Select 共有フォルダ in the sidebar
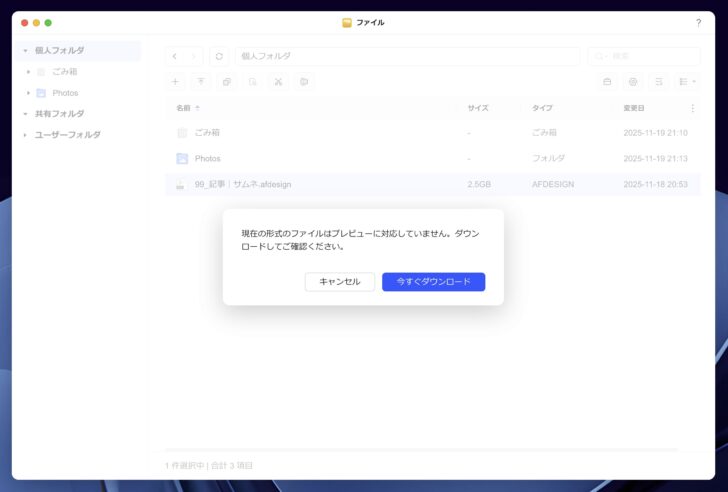 tap(60, 114)
